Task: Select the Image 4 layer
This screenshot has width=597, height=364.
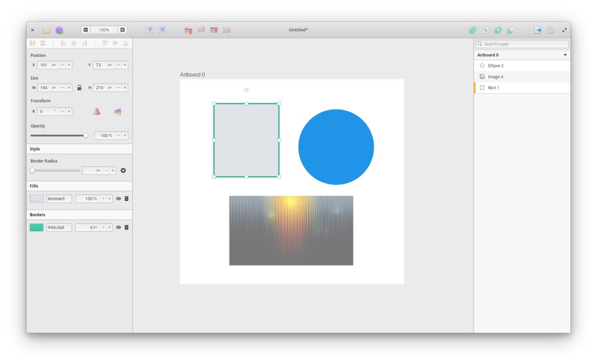Action: coord(522,77)
